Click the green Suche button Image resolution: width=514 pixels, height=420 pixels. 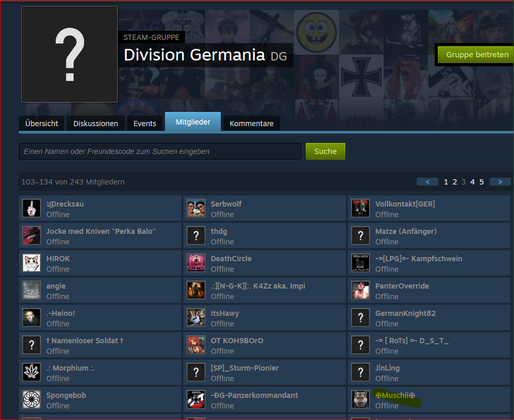click(x=325, y=151)
